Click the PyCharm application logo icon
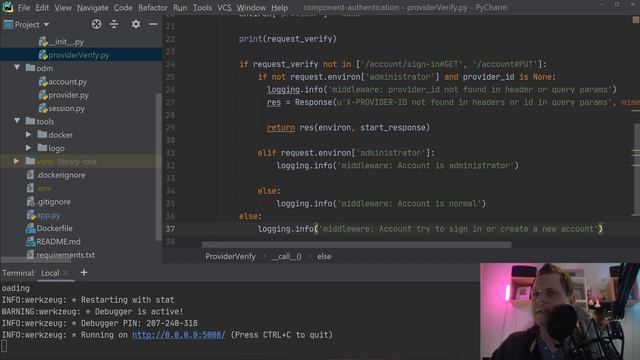Screen dimensions: 640x360 click(x=7, y=7)
